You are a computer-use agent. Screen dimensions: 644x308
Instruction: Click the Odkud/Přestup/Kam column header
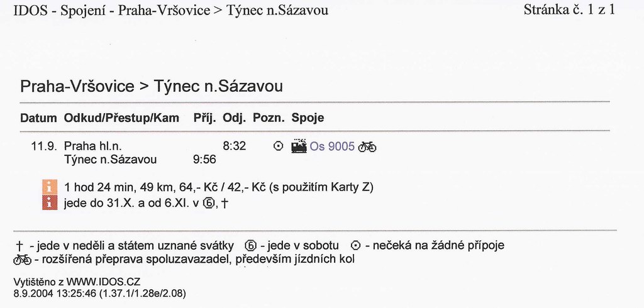pyautogui.click(x=121, y=118)
